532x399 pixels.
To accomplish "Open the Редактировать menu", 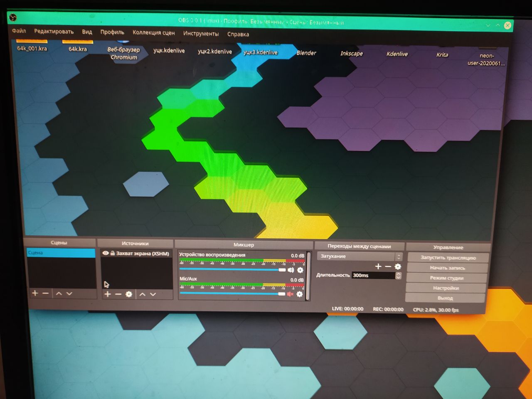I will click(x=54, y=32).
